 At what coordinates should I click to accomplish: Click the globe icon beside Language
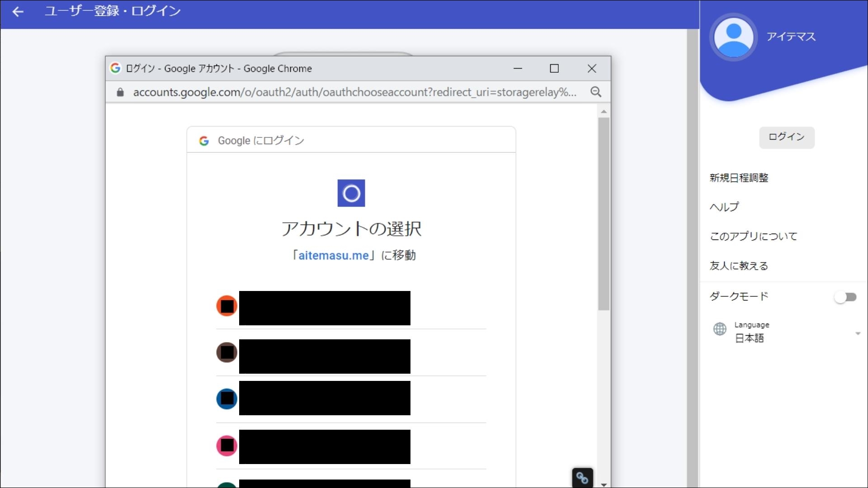click(x=720, y=329)
